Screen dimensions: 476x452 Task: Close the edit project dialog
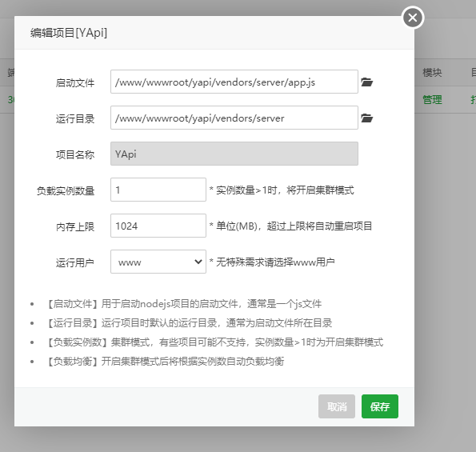[x=413, y=18]
